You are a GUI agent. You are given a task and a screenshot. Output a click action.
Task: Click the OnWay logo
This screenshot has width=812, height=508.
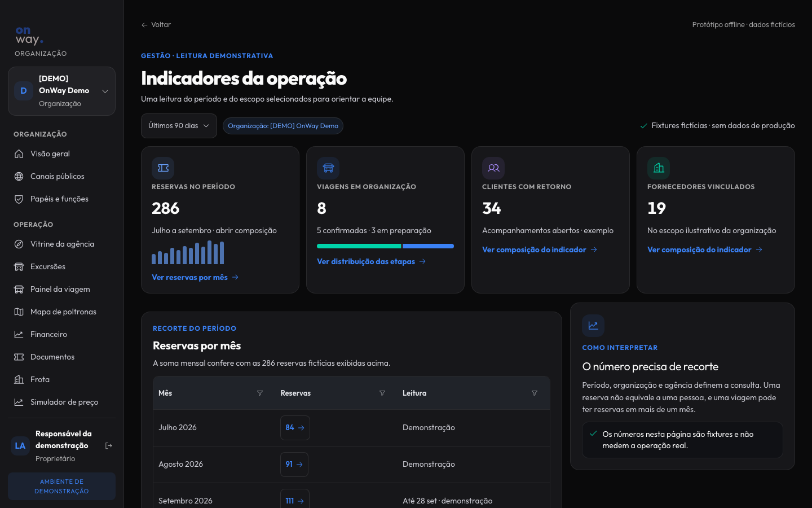(x=29, y=36)
